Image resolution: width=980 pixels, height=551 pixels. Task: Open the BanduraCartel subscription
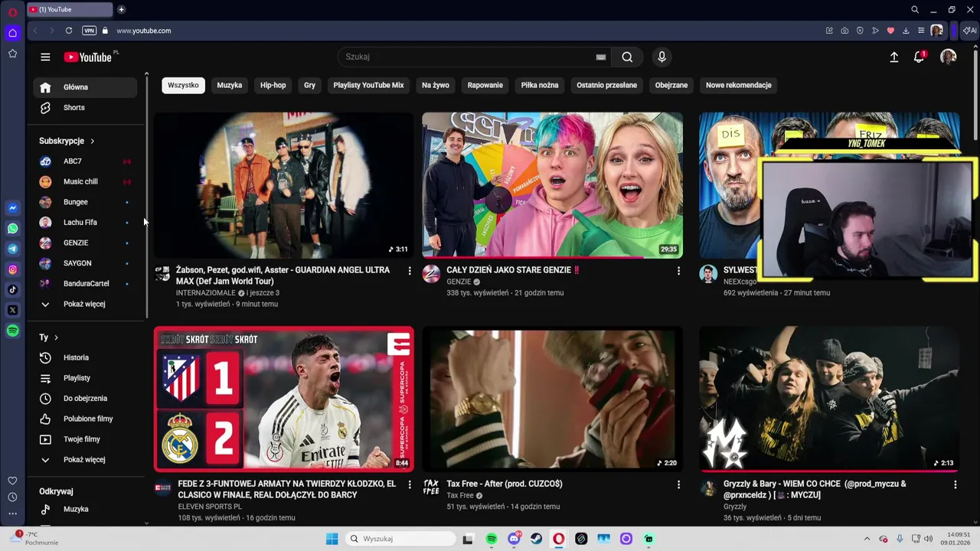pyautogui.click(x=86, y=284)
